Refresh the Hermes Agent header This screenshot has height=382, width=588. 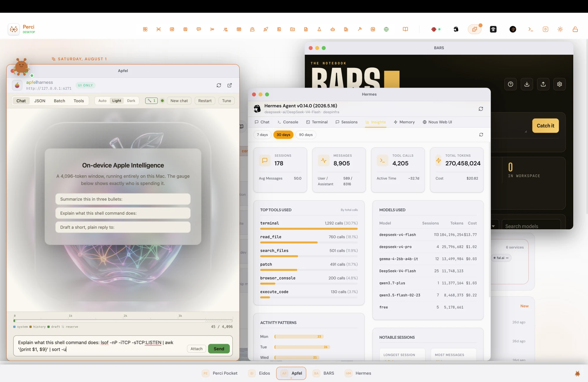tap(481, 109)
